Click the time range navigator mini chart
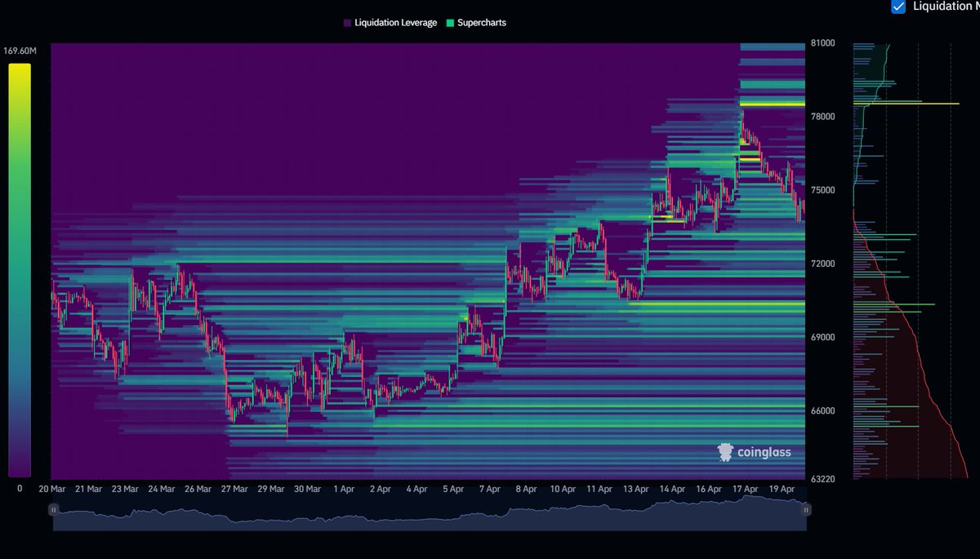This screenshot has height=559, width=980. tap(430, 512)
